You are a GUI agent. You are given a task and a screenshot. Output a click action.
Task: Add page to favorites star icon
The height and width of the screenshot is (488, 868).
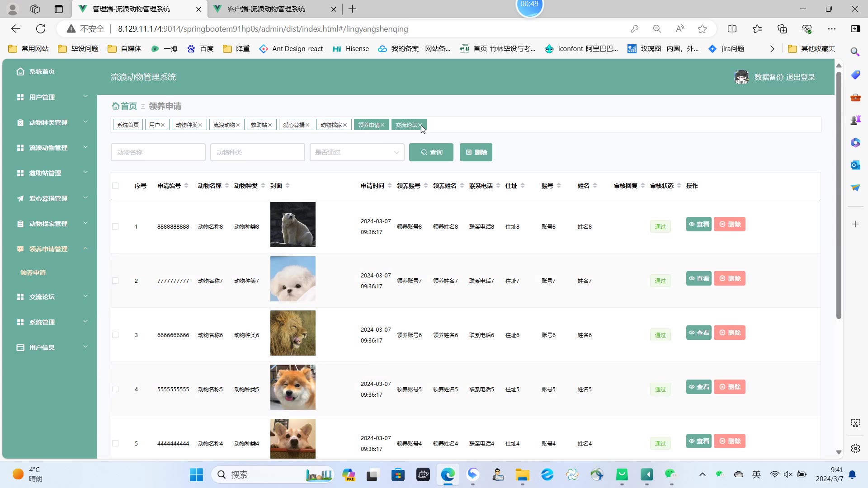click(x=702, y=29)
